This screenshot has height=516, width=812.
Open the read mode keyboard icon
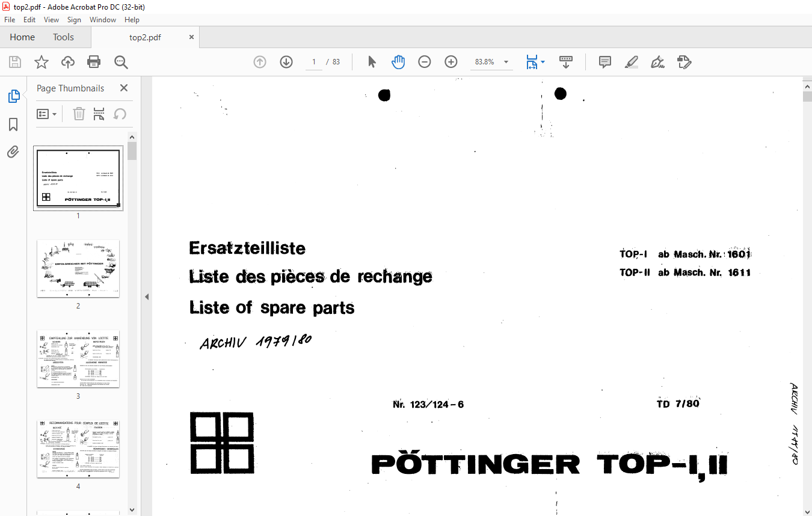pyautogui.click(x=566, y=62)
